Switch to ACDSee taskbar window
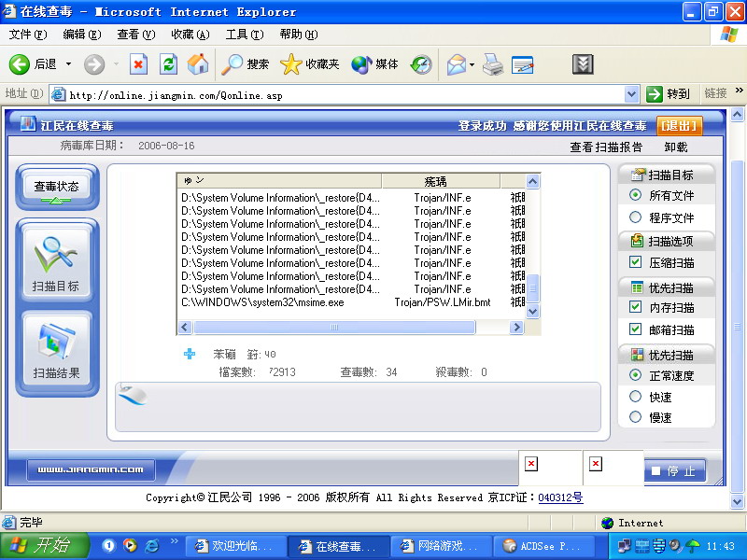This screenshot has width=747, height=560. tap(544, 546)
